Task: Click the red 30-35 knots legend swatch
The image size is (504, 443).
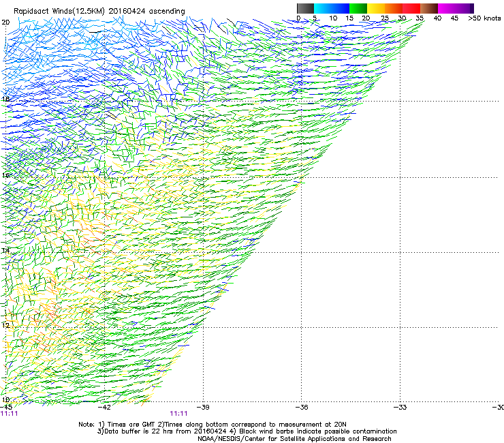Action: 411,8
